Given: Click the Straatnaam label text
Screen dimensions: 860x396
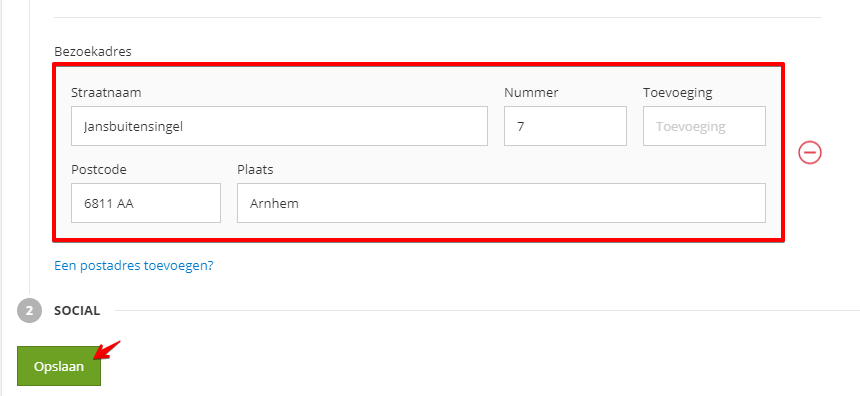Looking at the screenshot, I should click(106, 93).
